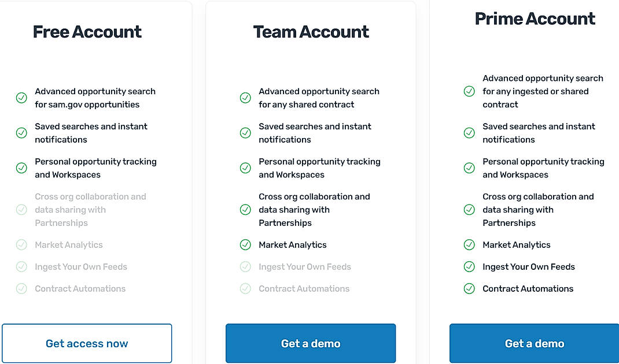Click the Market Analytics feature text in Team Account
619x364 pixels.
pos(293,244)
